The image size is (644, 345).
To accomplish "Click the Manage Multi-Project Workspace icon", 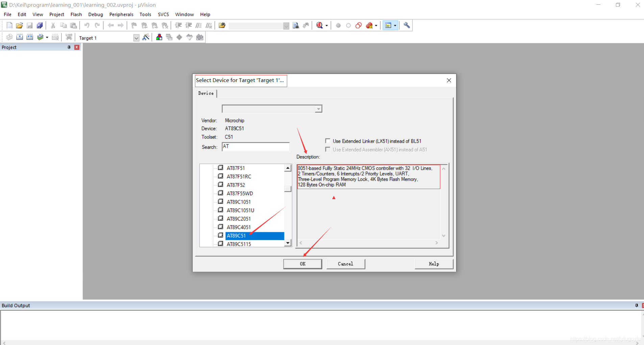I will pyautogui.click(x=169, y=37).
